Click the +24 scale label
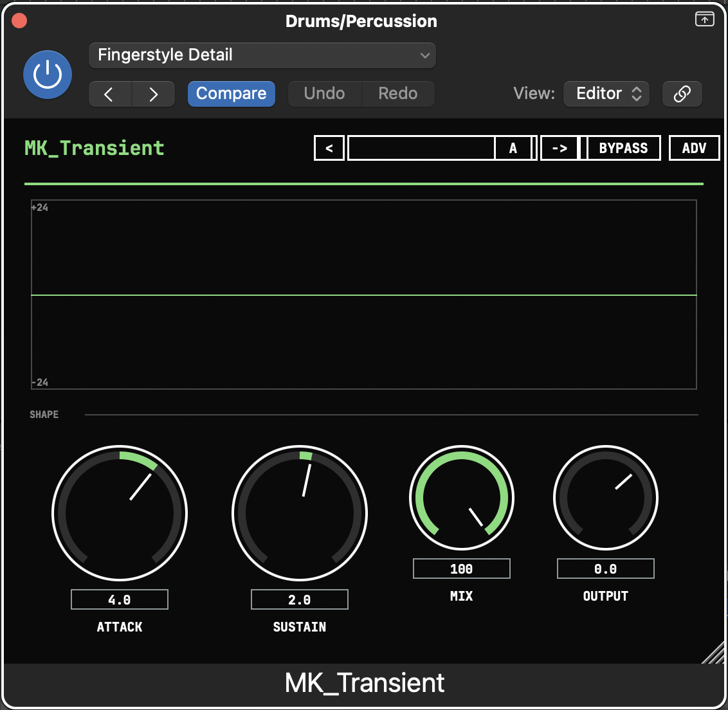728x710 pixels. [x=39, y=208]
